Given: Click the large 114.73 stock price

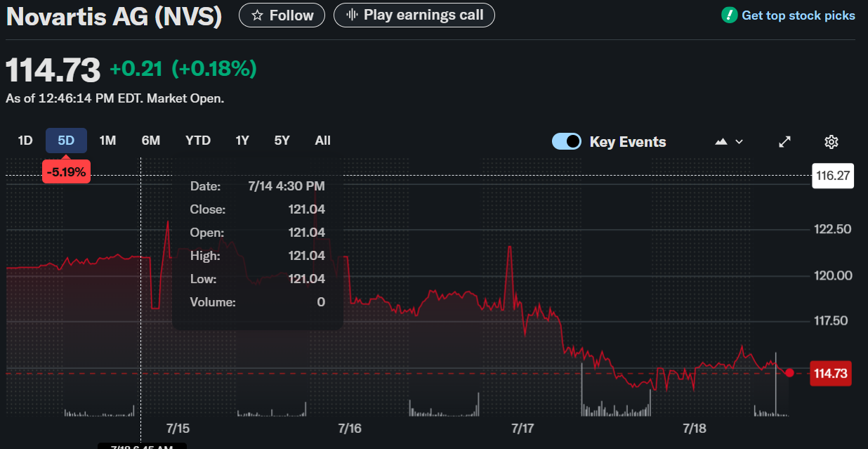Looking at the screenshot, I should 53,70.
